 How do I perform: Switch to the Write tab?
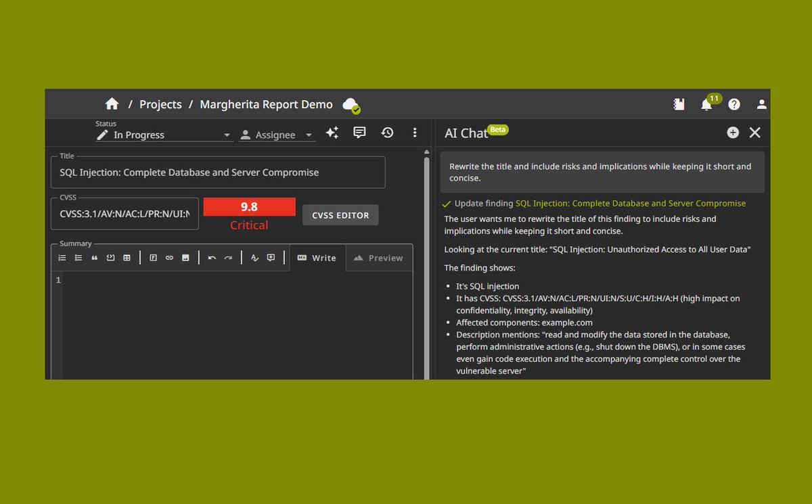coord(317,258)
